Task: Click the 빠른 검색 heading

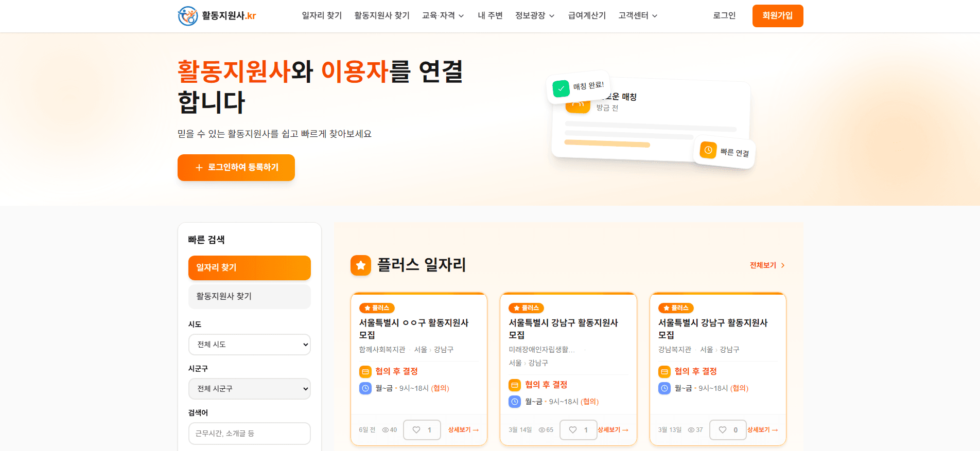Action: pyautogui.click(x=206, y=240)
